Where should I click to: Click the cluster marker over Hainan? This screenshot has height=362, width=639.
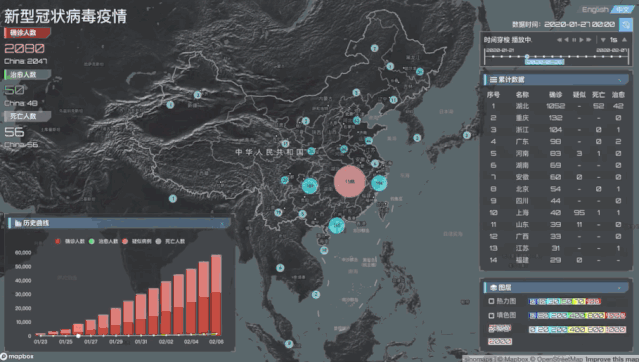click(x=324, y=250)
